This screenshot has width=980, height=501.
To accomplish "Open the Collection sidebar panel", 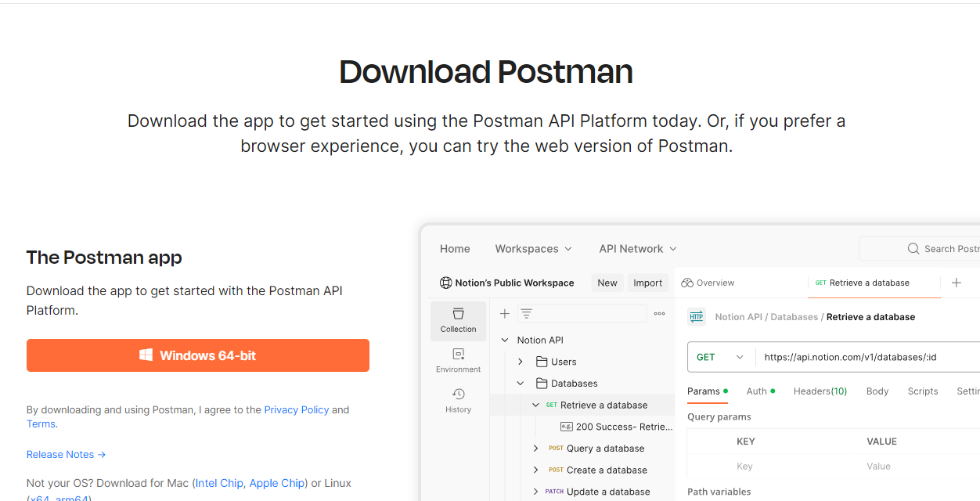I will [458, 320].
